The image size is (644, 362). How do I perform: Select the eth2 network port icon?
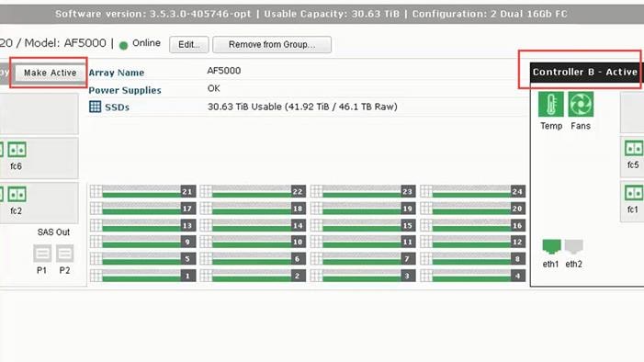click(x=574, y=246)
